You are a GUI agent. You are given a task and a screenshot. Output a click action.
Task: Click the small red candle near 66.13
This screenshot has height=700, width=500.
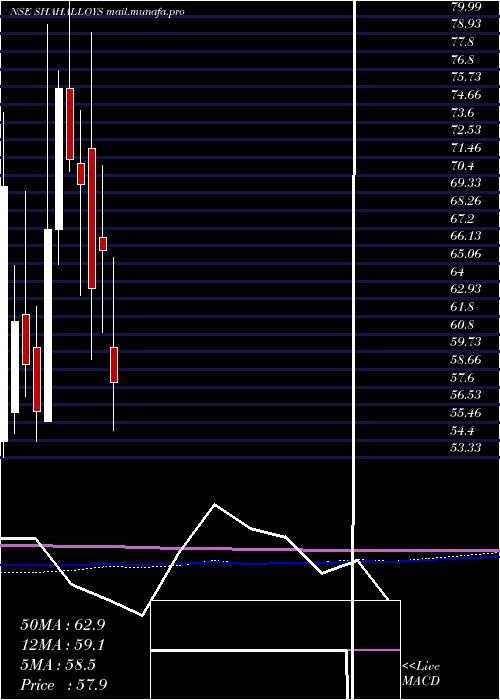point(103,244)
